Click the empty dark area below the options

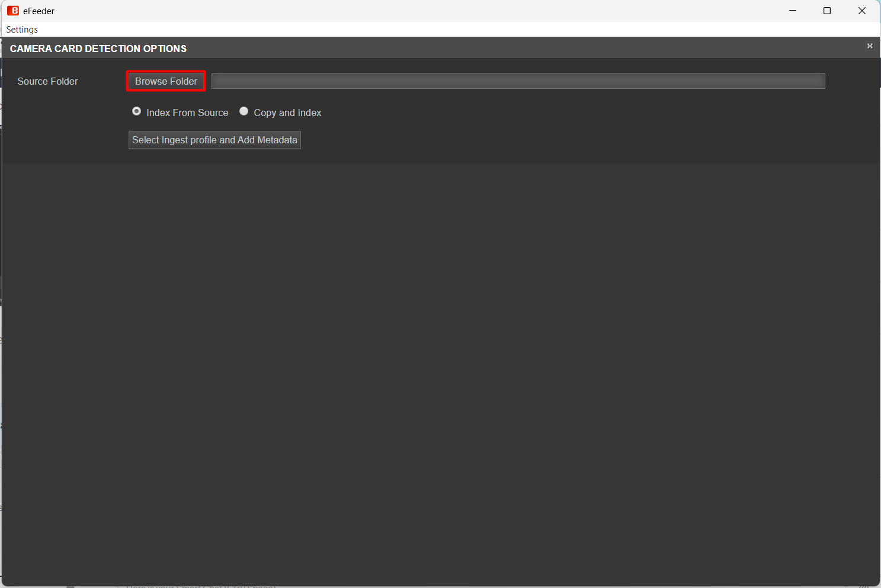[441, 367]
